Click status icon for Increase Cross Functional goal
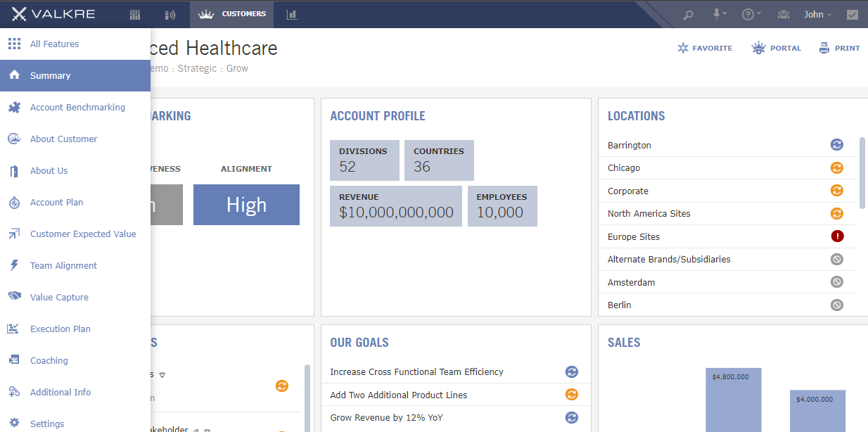The height and width of the screenshot is (432, 868). pos(572,371)
